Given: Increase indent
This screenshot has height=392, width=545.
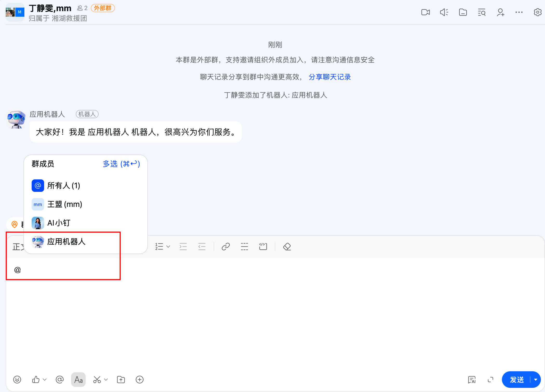Looking at the screenshot, I should (183, 247).
